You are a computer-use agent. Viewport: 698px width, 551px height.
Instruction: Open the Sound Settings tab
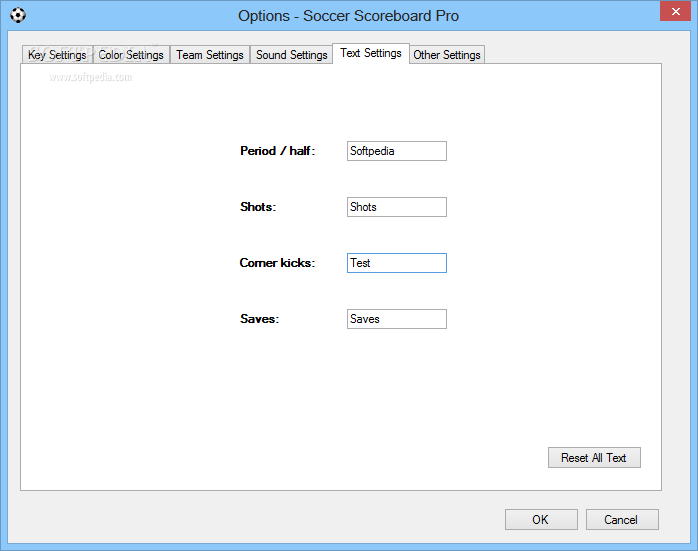tap(292, 55)
